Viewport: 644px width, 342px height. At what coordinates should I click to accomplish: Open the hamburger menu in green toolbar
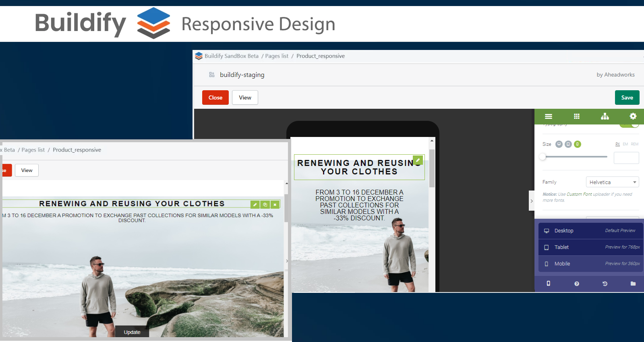548,116
